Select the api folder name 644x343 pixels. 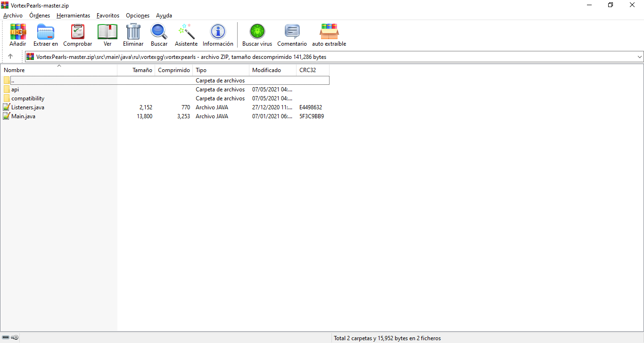[x=15, y=90]
